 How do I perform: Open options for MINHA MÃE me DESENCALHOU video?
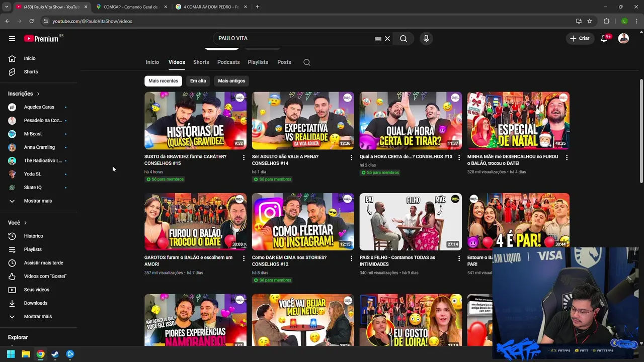pyautogui.click(x=567, y=157)
